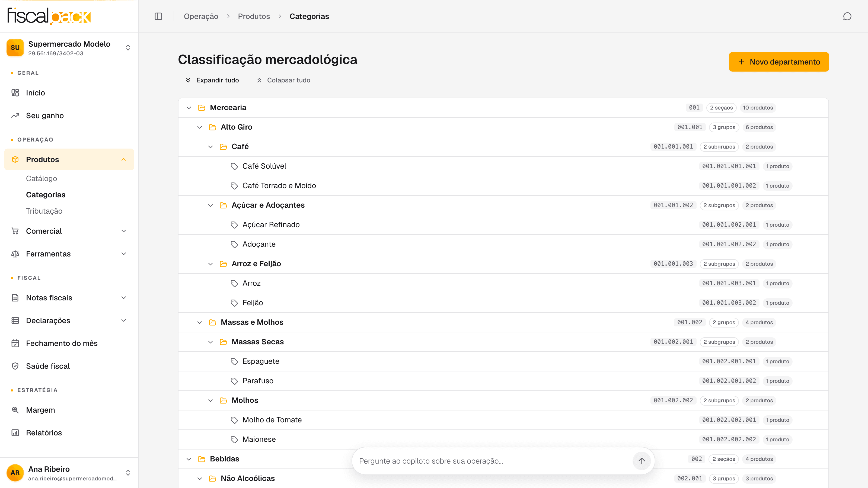This screenshot has height=488, width=868.
Task: Open the Ana Ribeiro account menu
Action: point(69,473)
